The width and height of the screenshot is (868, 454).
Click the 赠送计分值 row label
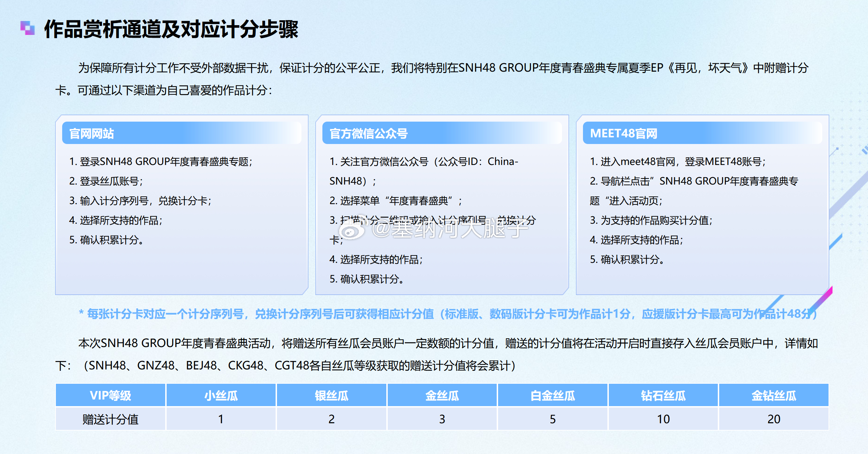110,419
